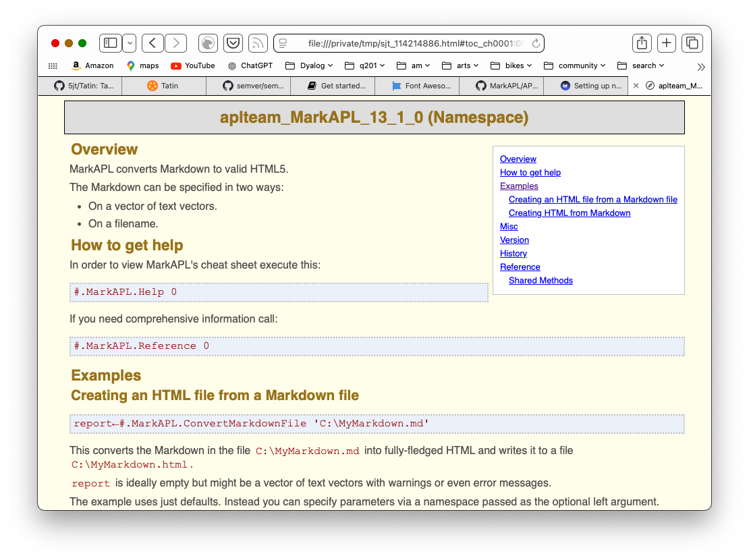The width and height of the screenshot is (749, 560).
Task: Switch to the Tatin tab
Action: pos(164,86)
